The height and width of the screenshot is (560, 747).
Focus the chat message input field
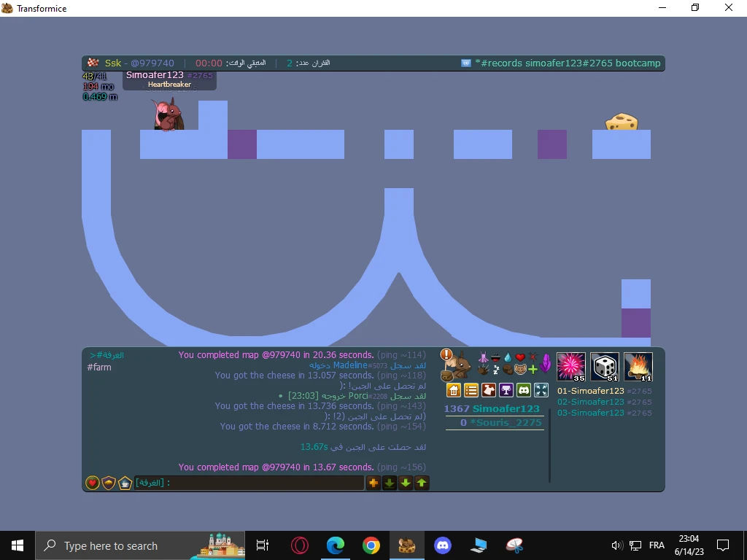pyautogui.click(x=249, y=483)
